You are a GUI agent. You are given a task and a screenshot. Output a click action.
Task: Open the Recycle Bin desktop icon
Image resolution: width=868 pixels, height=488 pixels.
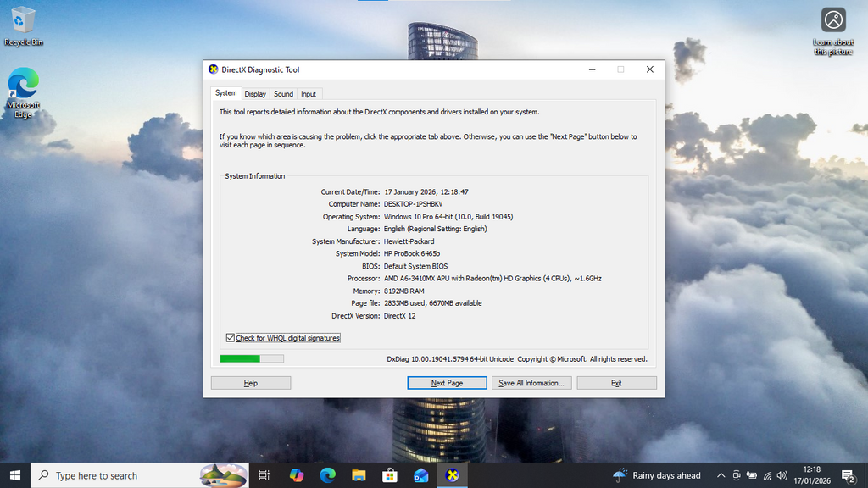[24, 25]
